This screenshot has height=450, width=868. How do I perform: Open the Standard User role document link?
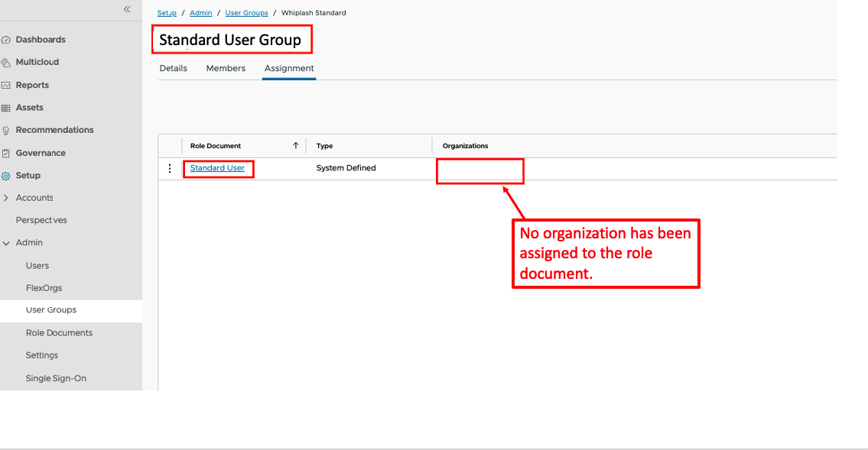tap(217, 168)
